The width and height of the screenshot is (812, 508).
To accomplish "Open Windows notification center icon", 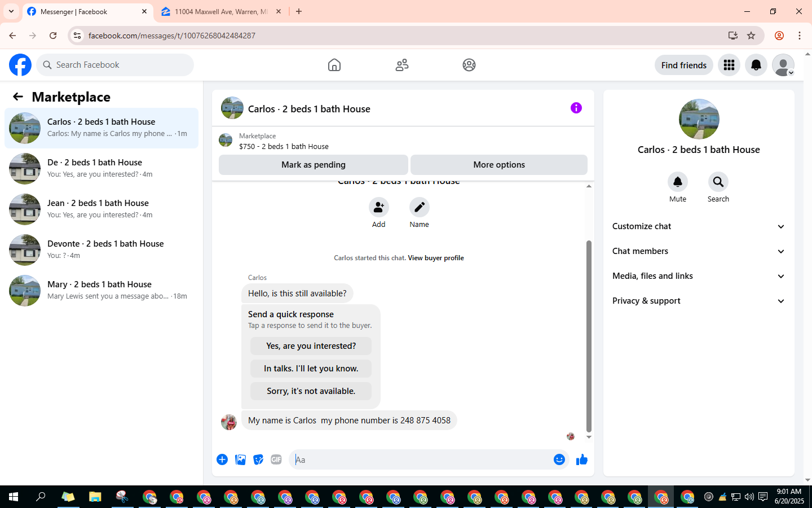I will click(763, 497).
